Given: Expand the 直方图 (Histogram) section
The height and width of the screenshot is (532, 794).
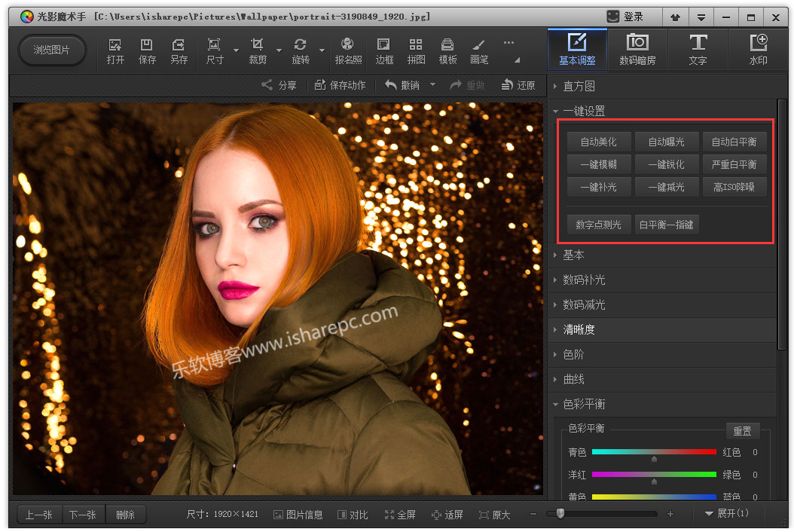Looking at the screenshot, I should (x=579, y=86).
